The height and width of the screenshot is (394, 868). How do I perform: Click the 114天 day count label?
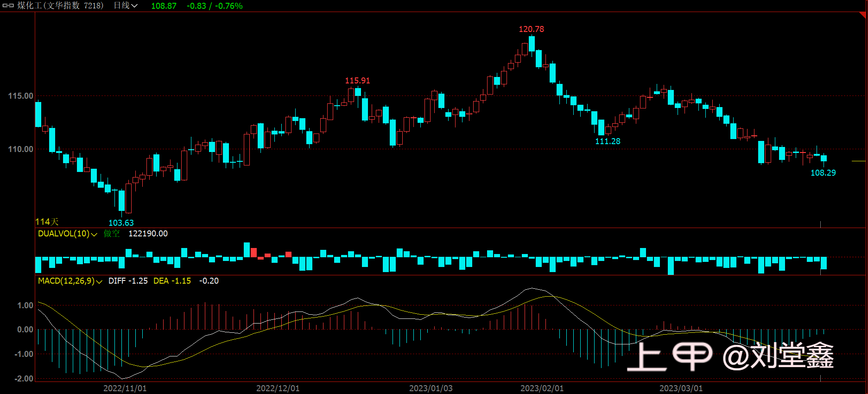pos(47,222)
